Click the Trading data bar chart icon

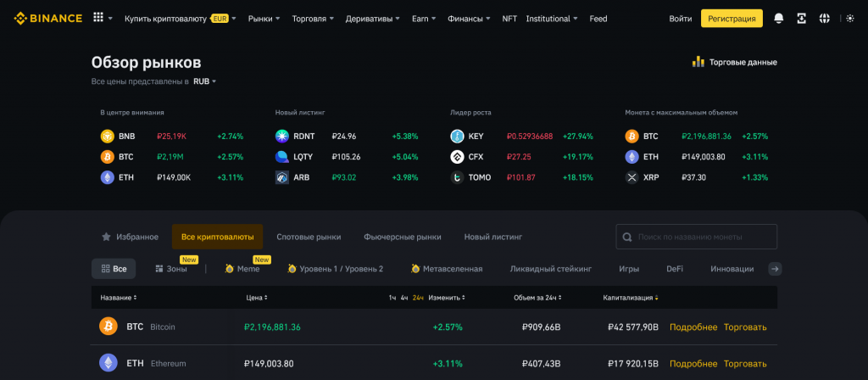click(x=698, y=61)
